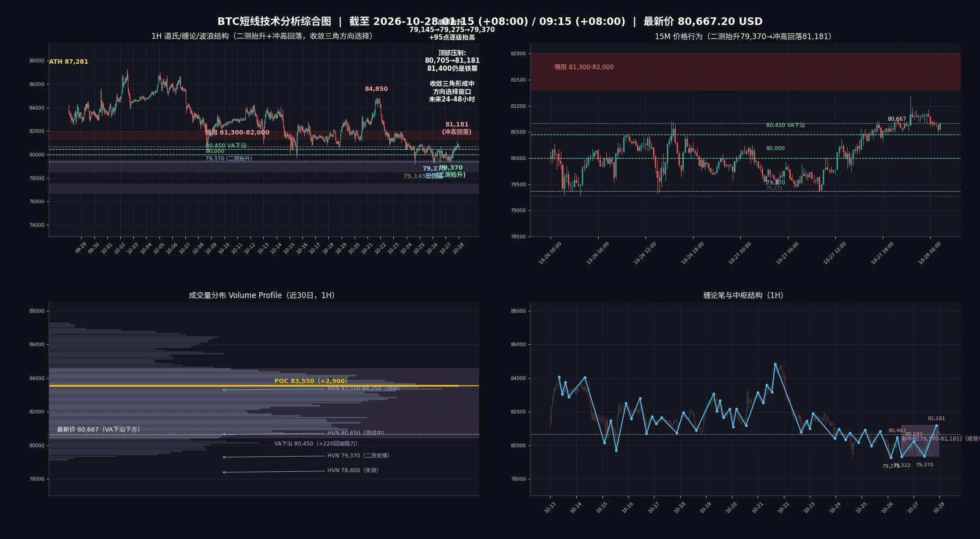Click '强阻 81,300-82,000' label in 15M chart
The height and width of the screenshot is (539, 980).
[x=584, y=67]
